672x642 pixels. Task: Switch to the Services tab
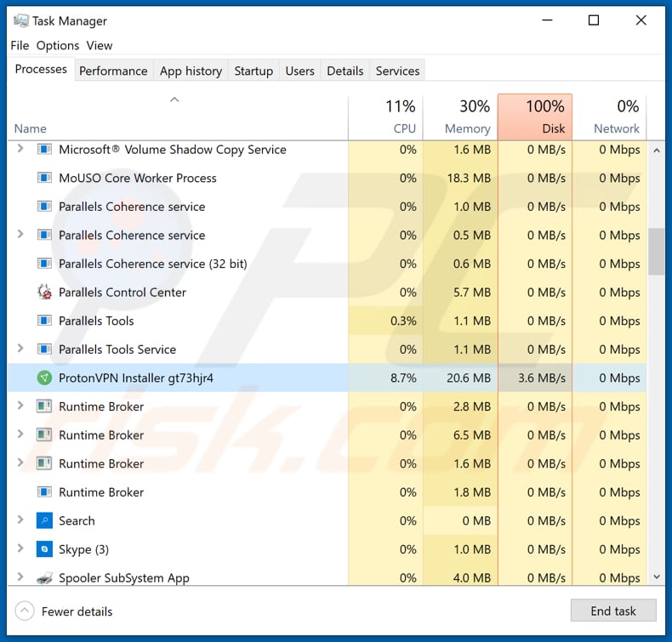tap(398, 71)
